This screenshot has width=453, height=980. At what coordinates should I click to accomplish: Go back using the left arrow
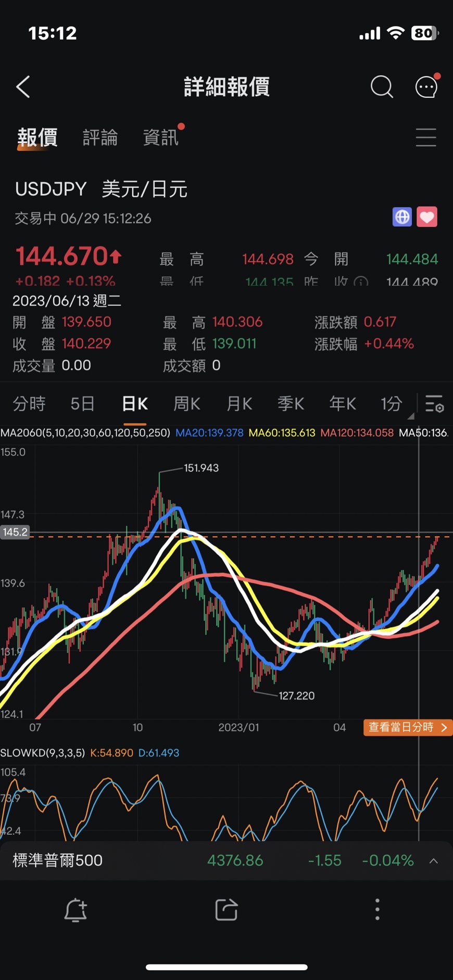pos(23,87)
